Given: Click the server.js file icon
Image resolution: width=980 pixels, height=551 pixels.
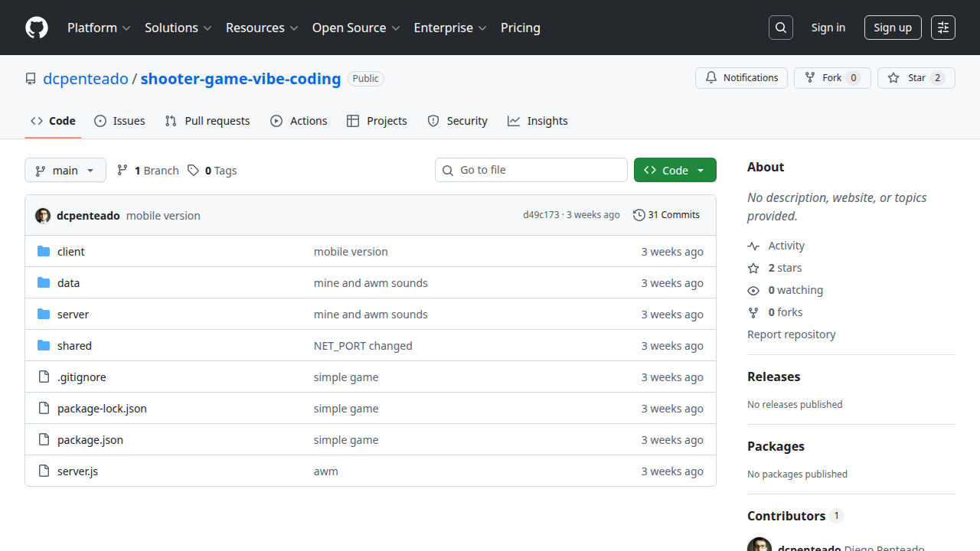Looking at the screenshot, I should pyautogui.click(x=44, y=471).
